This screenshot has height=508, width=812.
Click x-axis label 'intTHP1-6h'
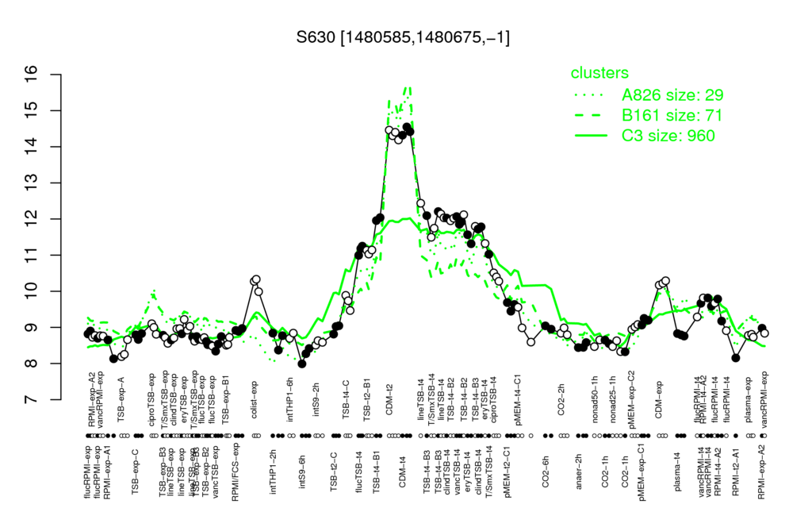pyautogui.click(x=290, y=398)
